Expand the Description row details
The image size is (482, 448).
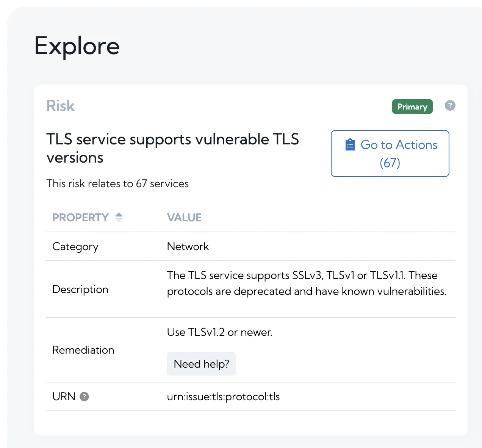pyautogui.click(x=80, y=289)
